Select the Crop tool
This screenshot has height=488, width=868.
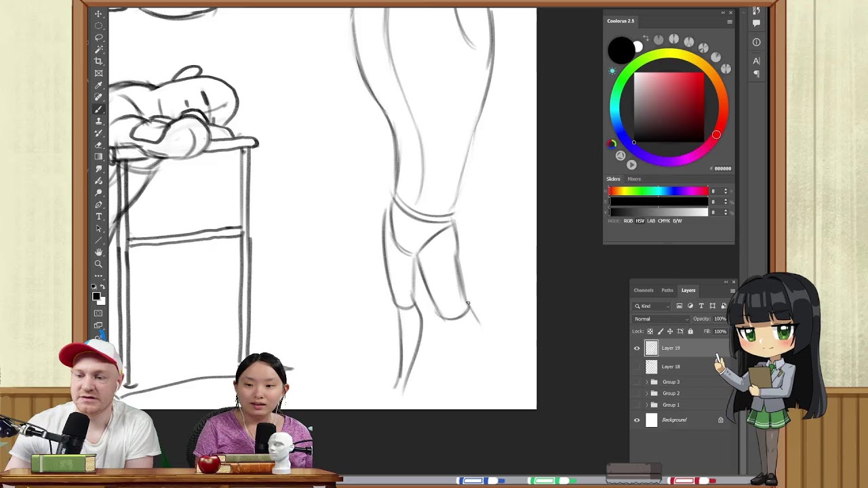click(98, 61)
